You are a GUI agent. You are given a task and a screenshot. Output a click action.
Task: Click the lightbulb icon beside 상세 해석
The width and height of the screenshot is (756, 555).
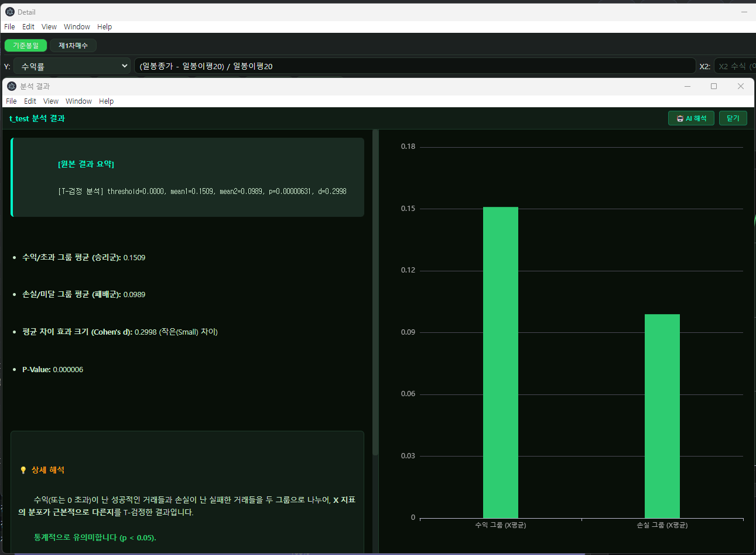pyautogui.click(x=23, y=470)
